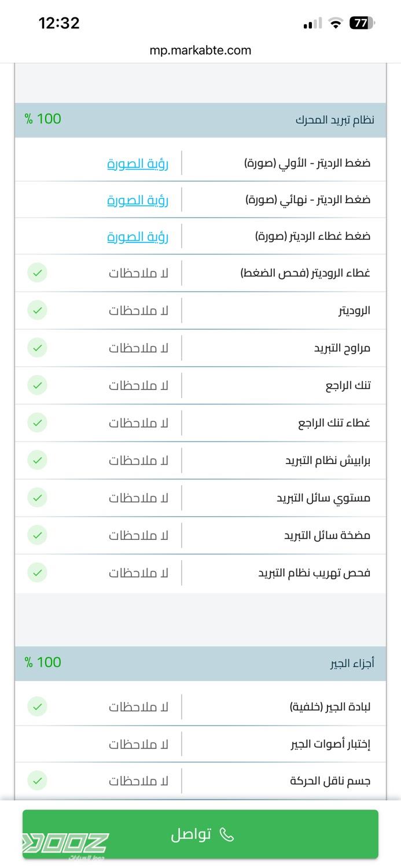Click check icon beside مراوح التبريد
Image resolution: width=401 pixels, height=868 pixels.
pyautogui.click(x=37, y=348)
